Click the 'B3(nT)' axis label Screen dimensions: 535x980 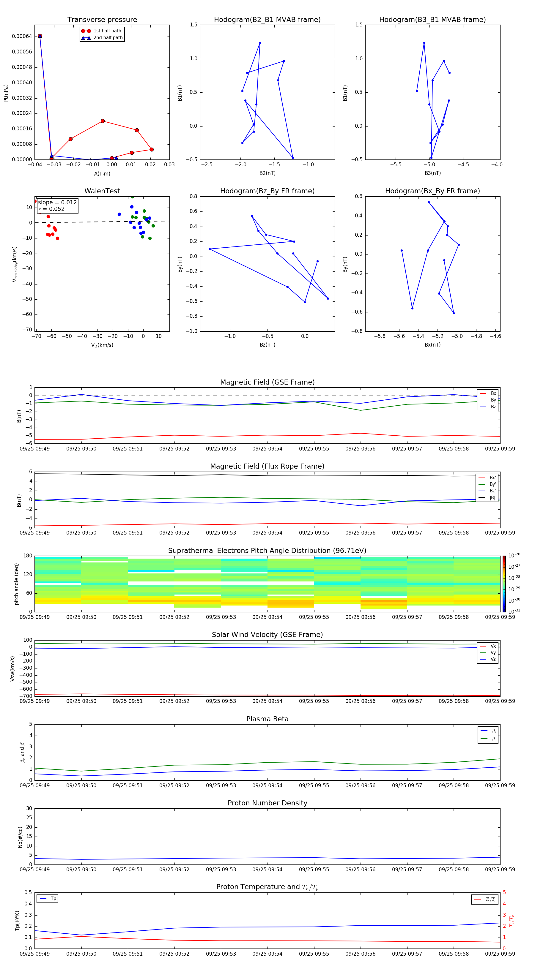432,173
